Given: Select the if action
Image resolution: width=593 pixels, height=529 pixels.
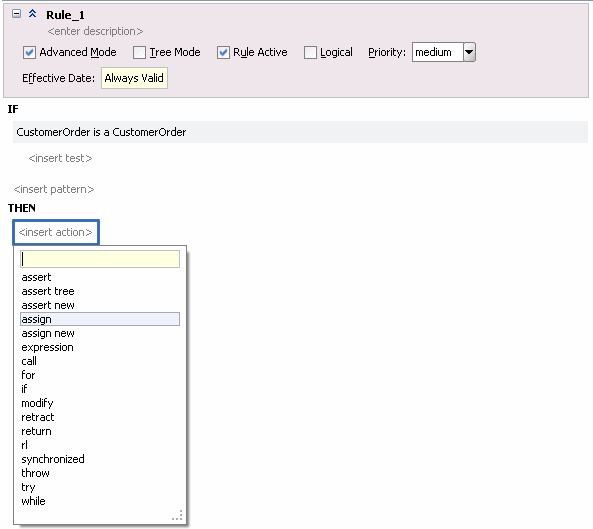Looking at the screenshot, I should coord(100,389).
